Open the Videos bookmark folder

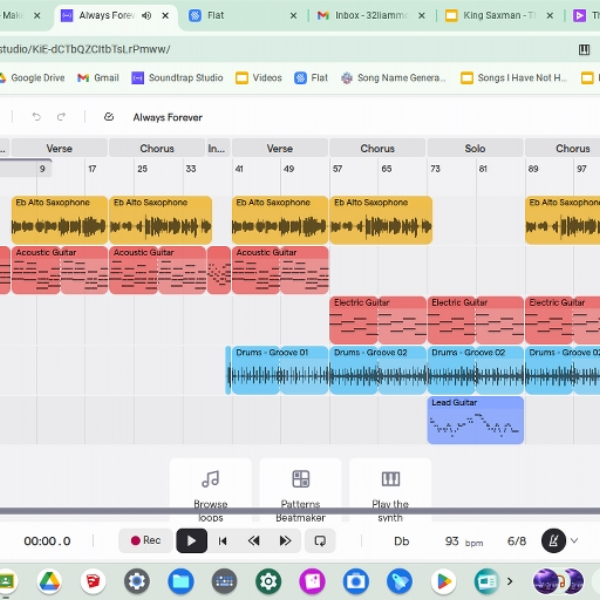259,78
